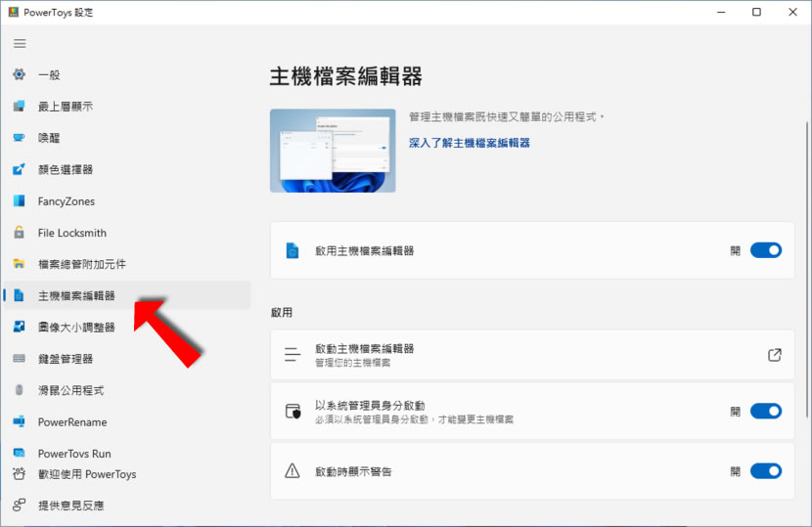The height and width of the screenshot is (527, 812).
Task: Click the File Explorer add-ons (檔案總管附加元件) icon
Action: 20,264
